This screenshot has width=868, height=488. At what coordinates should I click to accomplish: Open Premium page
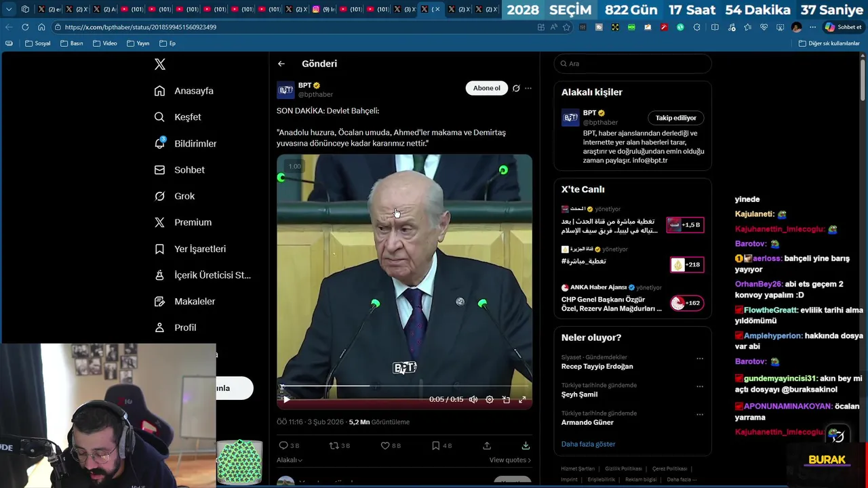182,222
